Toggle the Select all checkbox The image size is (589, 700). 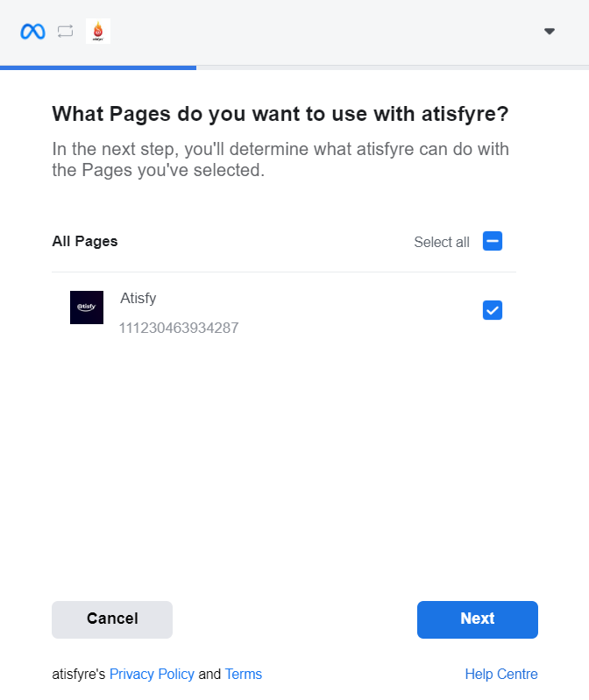pos(492,241)
